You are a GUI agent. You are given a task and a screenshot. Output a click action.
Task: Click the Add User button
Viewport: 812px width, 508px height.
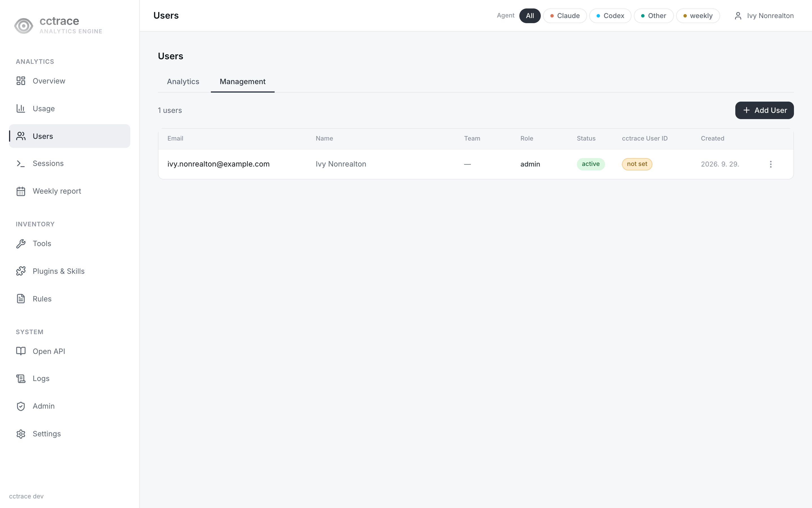coord(764,110)
